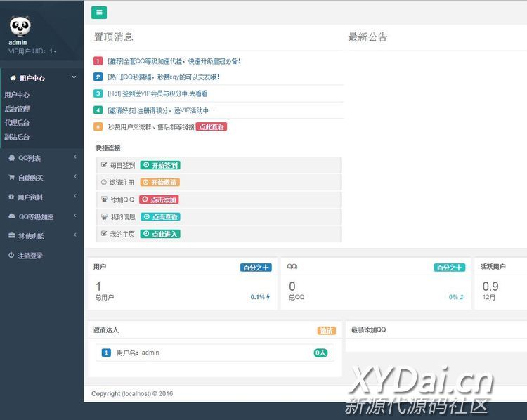Click 快捷连接 section heading
Viewport: 527px width, 420px height.
[108, 148]
